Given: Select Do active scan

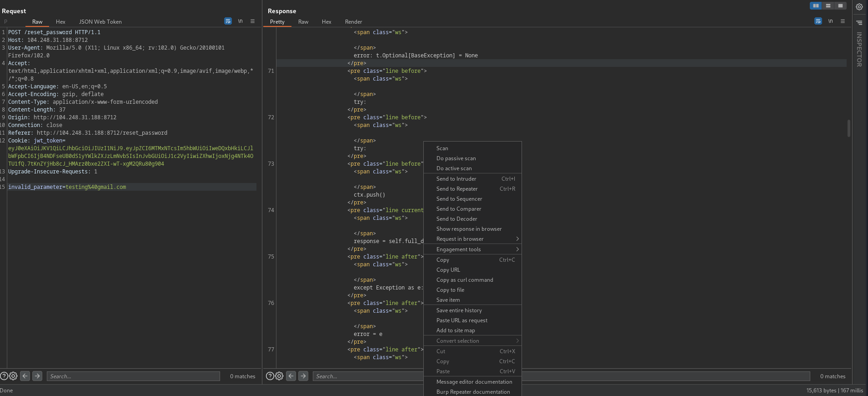Looking at the screenshot, I should tap(472, 168).
